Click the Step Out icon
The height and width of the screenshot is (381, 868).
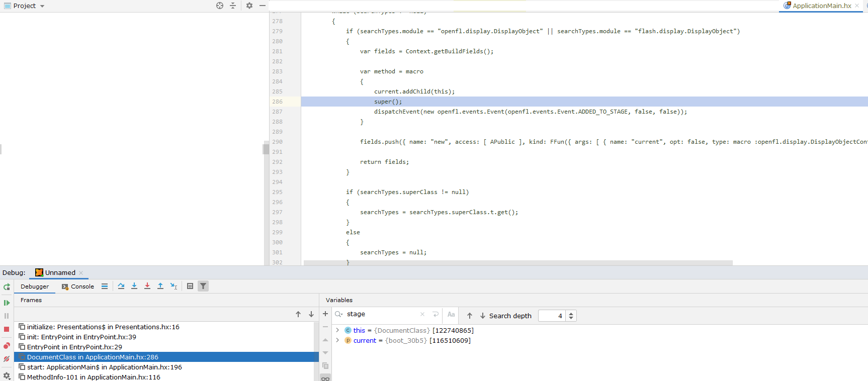(160, 286)
